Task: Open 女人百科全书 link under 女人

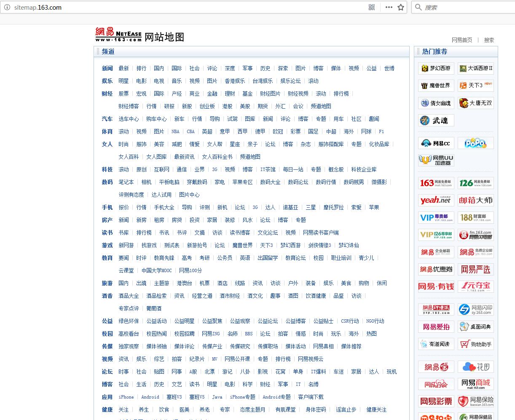Action: click(x=217, y=157)
